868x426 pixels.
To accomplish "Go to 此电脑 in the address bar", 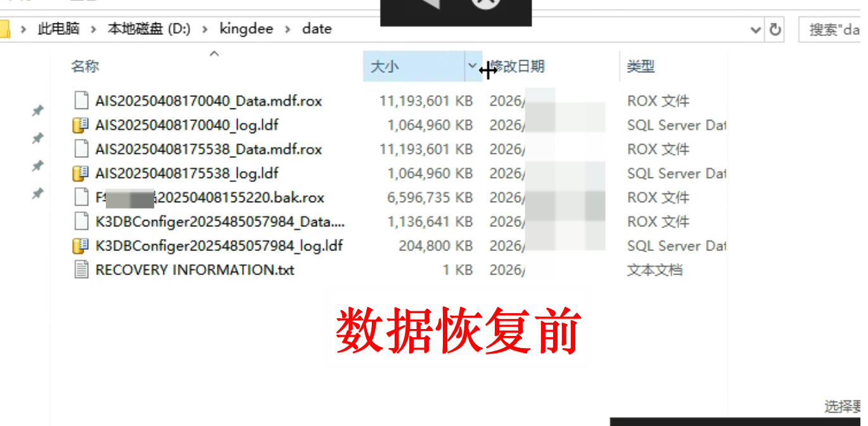I will [x=58, y=29].
